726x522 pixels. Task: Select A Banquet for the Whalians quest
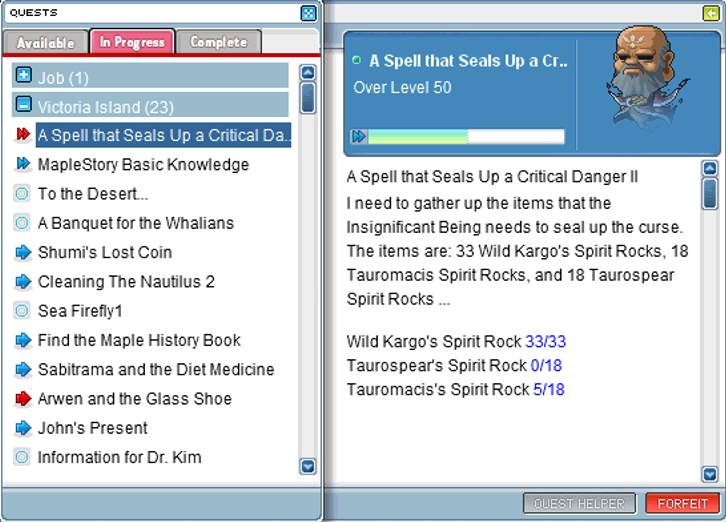[x=136, y=223]
